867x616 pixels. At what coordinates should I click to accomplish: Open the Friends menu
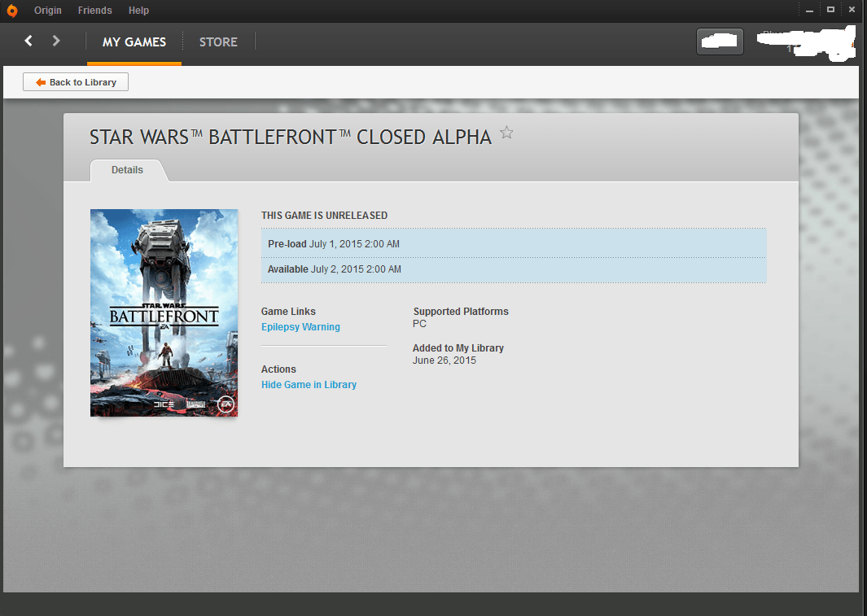(95, 11)
